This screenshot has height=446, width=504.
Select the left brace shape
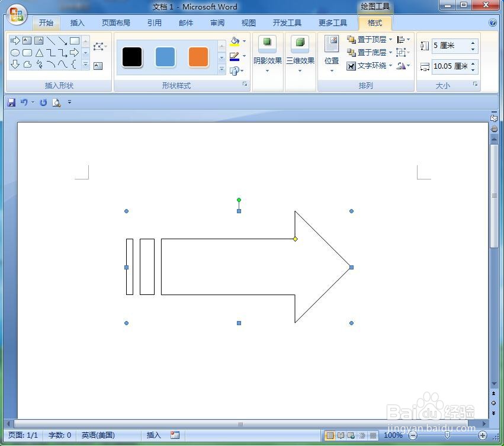[x=73, y=65]
